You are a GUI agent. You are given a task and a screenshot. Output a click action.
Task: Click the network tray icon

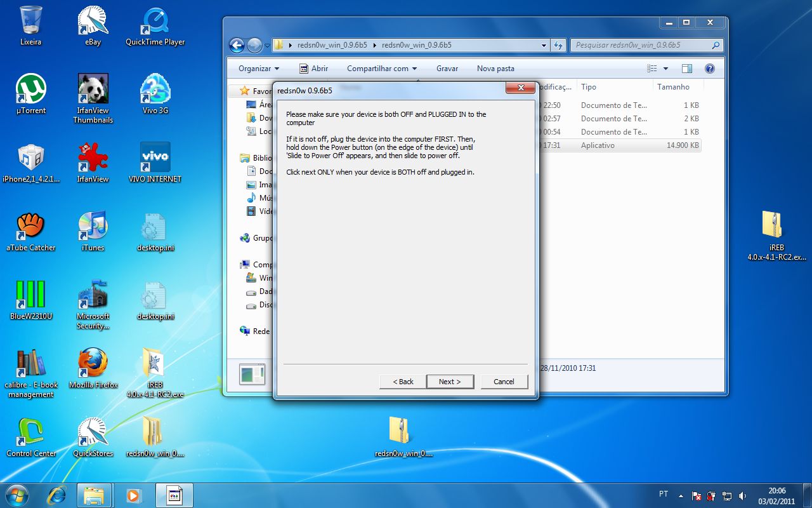727,496
